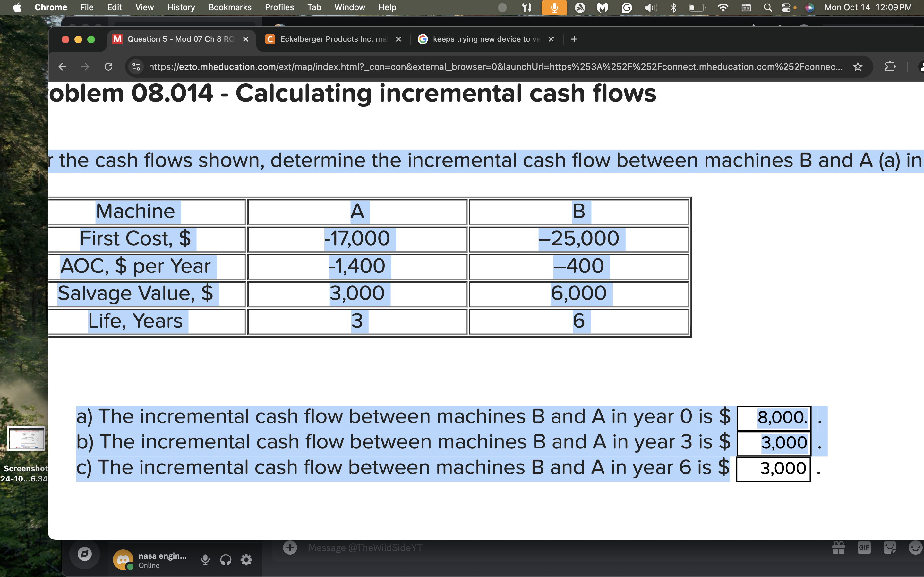Viewport: 924px width, 577px height.
Task: Open the Bookmarks menu
Action: 230,7
